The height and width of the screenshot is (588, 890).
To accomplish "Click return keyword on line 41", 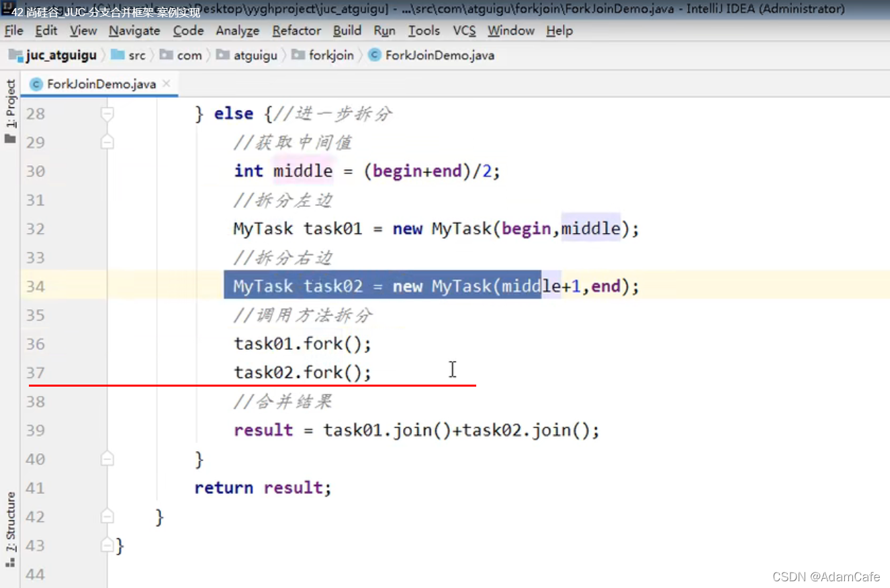I will (x=224, y=488).
